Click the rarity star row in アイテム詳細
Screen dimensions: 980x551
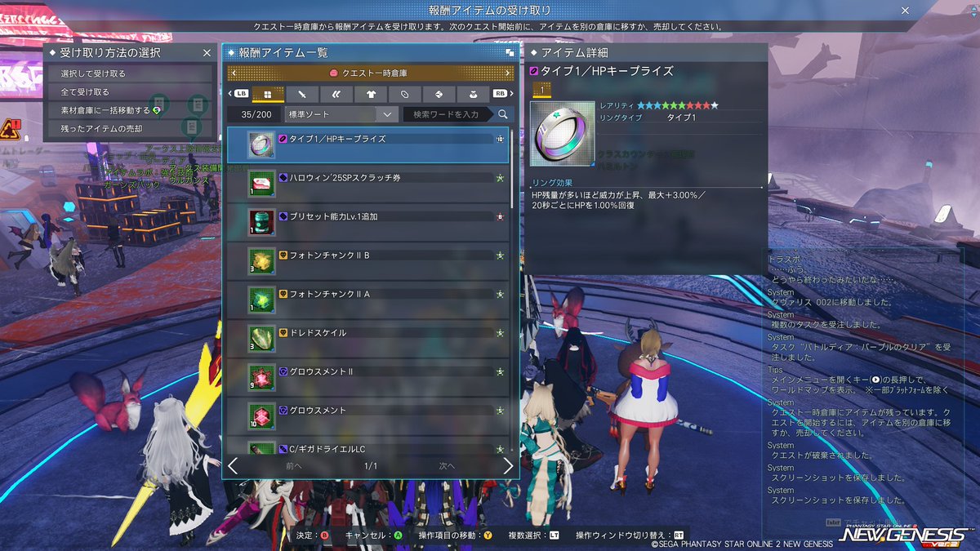677,105
